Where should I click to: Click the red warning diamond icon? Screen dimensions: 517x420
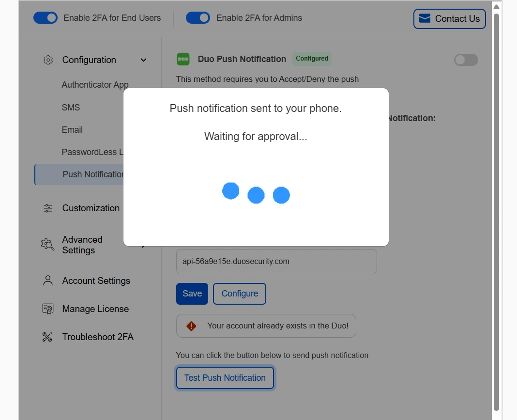tap(191, 326)
